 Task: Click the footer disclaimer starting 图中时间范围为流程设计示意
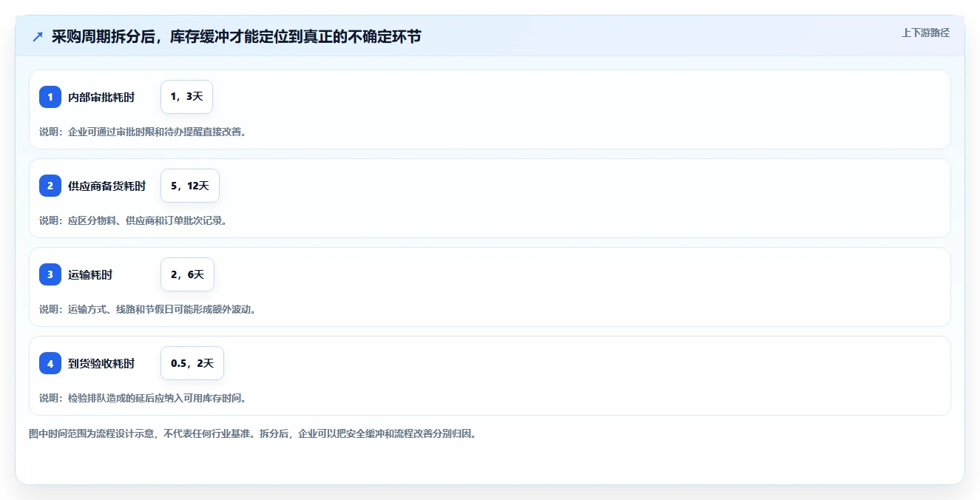click(x=253, y=433)
